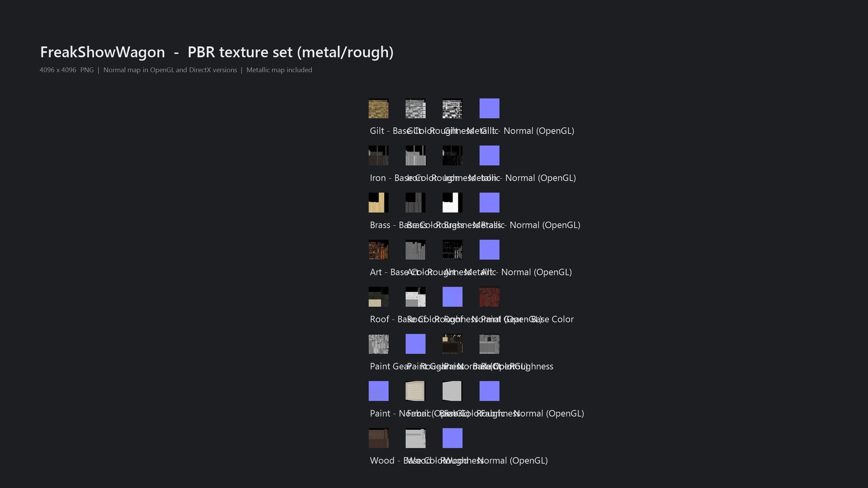868x488 pixels.
Task: Pick the Wood Normal (OpenGL) thumbnail
Action: pos(453,438)
